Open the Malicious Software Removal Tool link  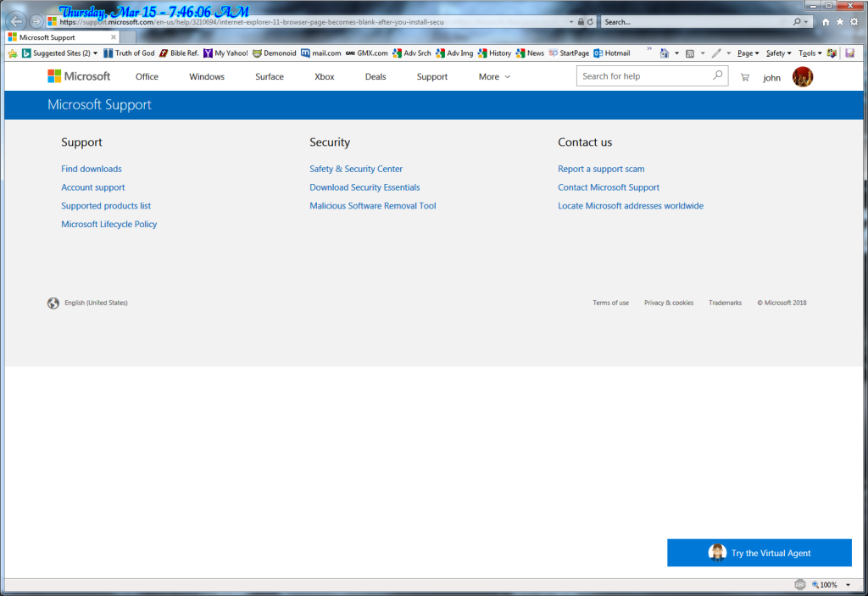pyautogui.click(x=373, y=205)
